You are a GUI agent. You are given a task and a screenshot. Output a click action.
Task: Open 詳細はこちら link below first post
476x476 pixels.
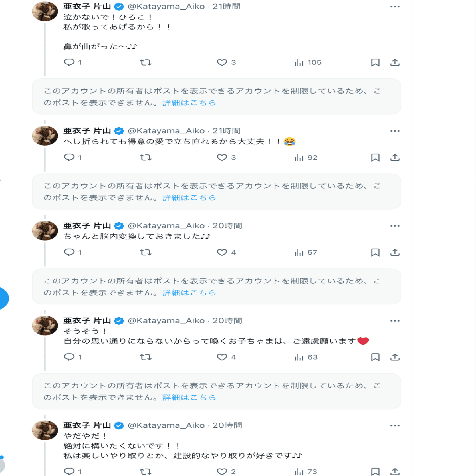pos(189,103)
